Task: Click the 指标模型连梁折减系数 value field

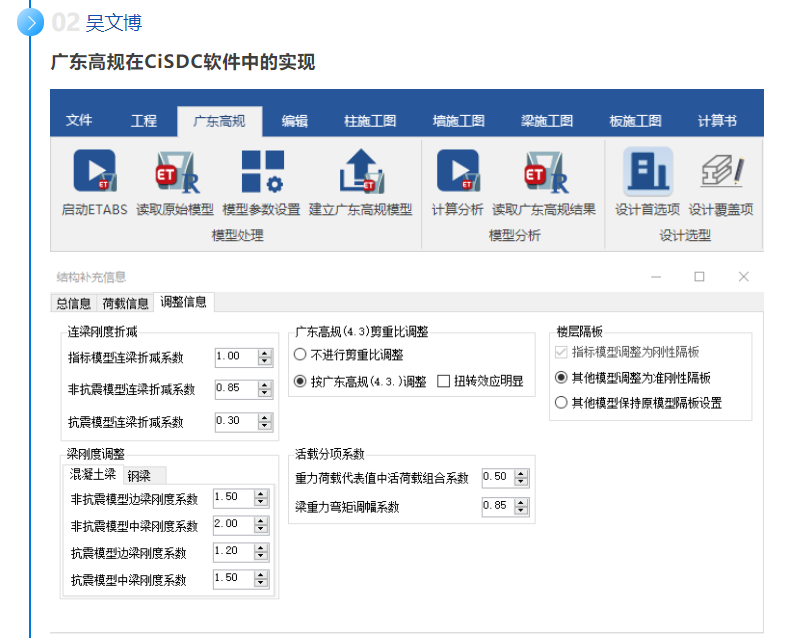Action: coord(235,357)
